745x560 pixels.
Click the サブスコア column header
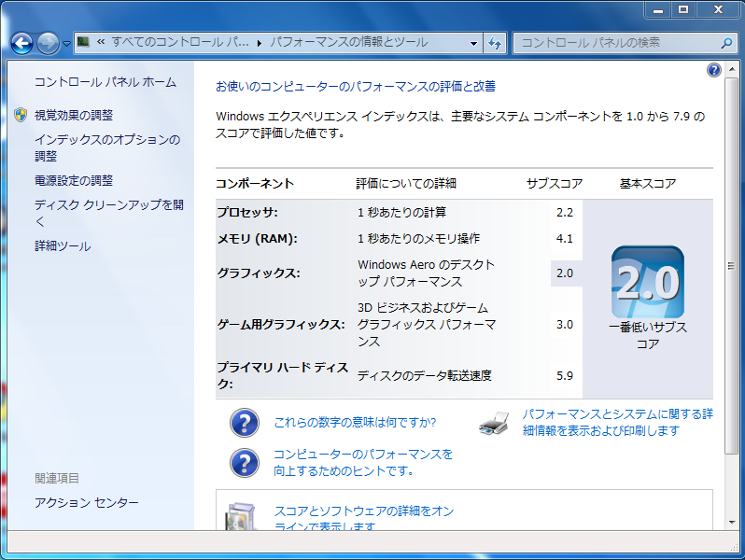(x=555, y=183)
